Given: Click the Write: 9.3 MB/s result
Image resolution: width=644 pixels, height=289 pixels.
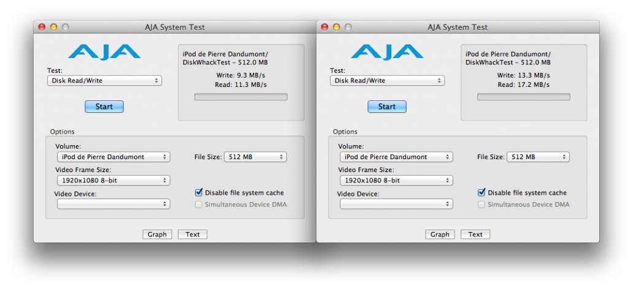Looking at the screenshot, I should click(242, 75).
